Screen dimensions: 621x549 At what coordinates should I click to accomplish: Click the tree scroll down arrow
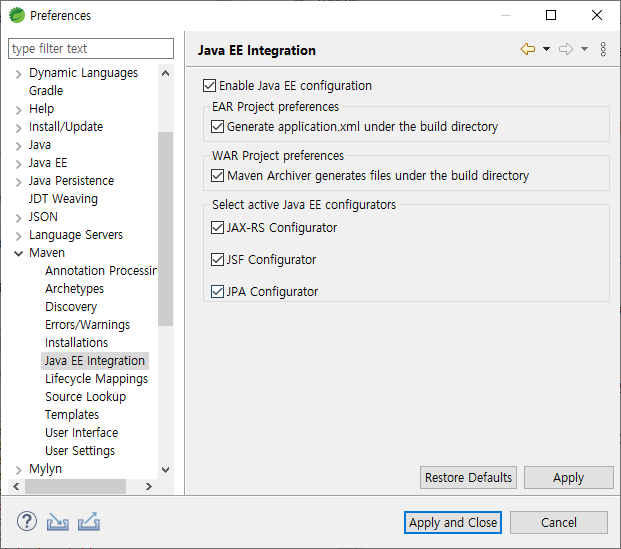[166, 470]
